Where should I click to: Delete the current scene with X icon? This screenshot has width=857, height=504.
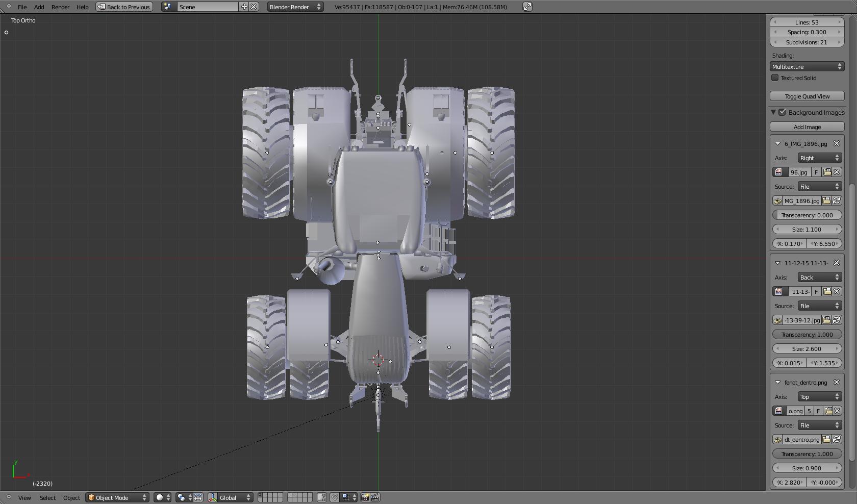(254, 7)
